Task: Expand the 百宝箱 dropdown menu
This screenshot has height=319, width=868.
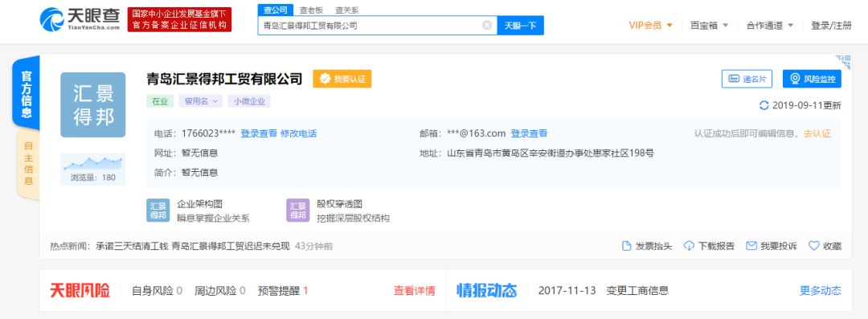Action: click(x=709, y=26)
